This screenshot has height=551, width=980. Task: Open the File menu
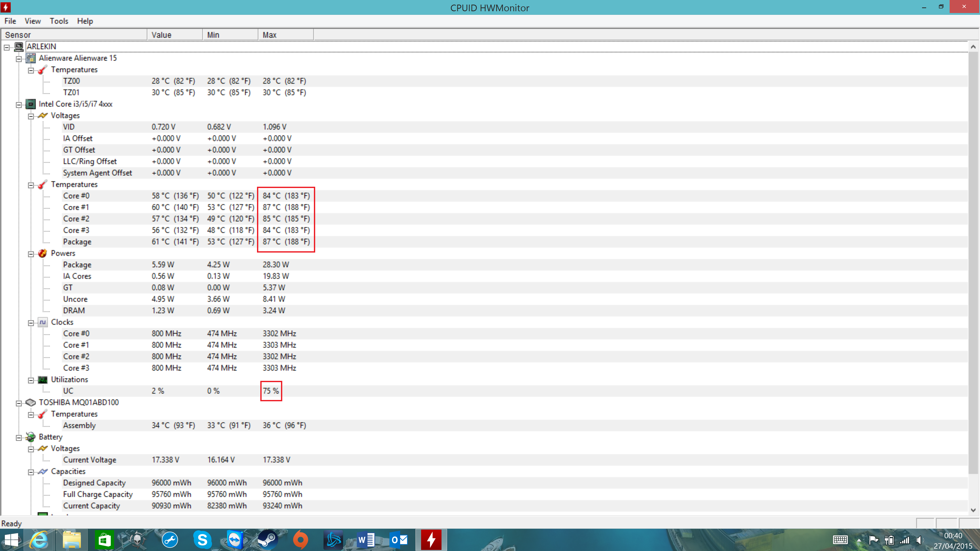(10, 21)
